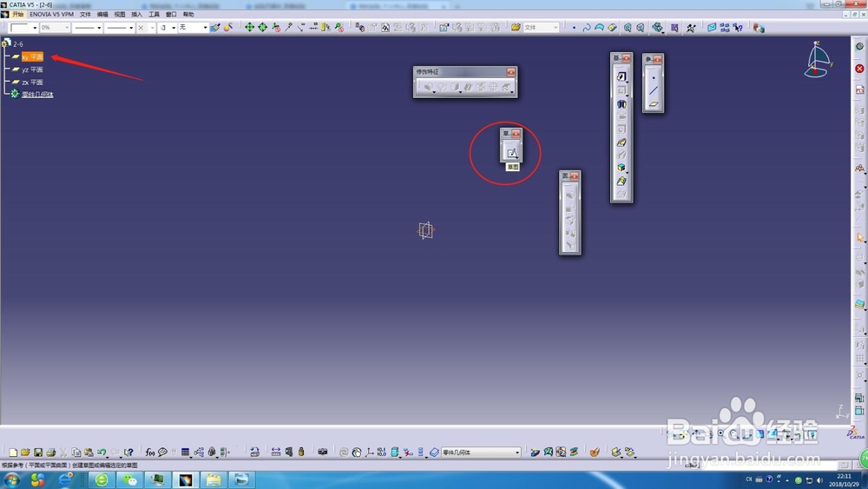Click the Copy icon in bottom toolbar
The width and height of the screenshot is (868, 489).
[x=76, y=453]
